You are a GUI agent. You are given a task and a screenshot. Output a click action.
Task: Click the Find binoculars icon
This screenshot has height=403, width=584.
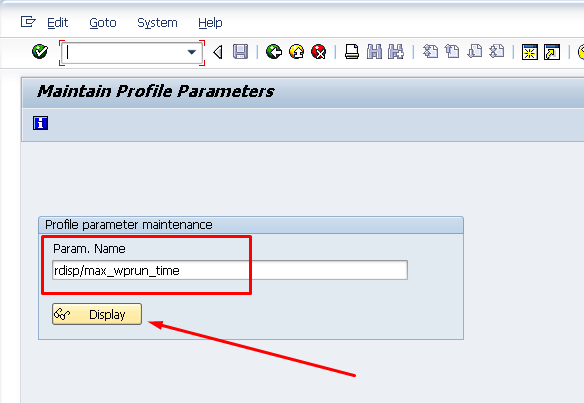point(374,52)
